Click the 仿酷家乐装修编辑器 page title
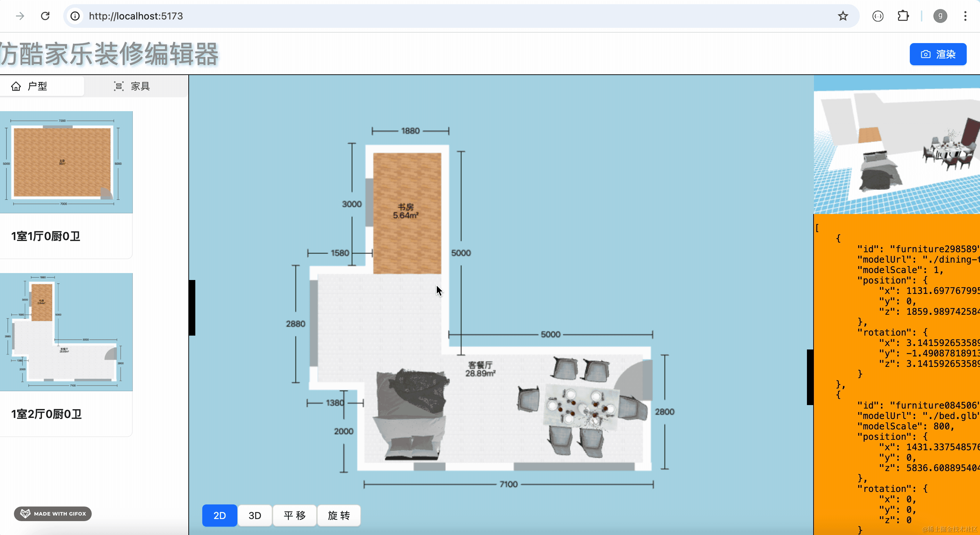This screenshot has height=535, width=980. tap(109, 54)
